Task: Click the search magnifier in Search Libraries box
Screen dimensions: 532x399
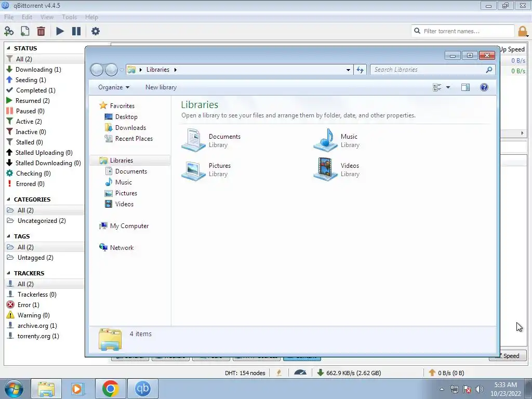Action: coord(489,70)
